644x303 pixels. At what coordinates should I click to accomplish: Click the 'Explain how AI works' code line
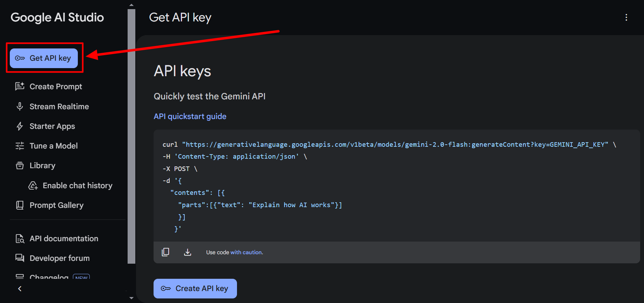point(260,205)
